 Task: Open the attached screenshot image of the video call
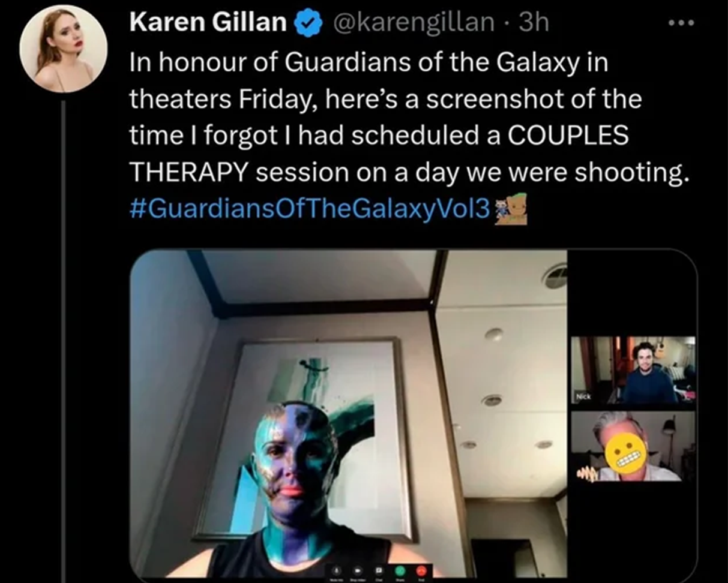(x=413, y=414)
